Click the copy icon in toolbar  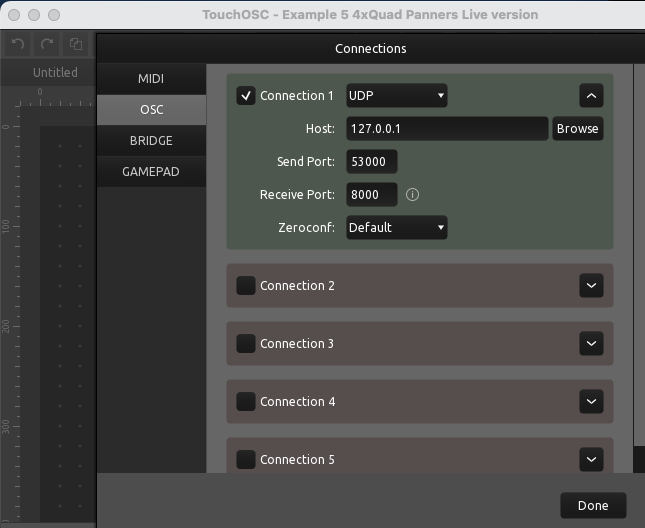click(x=76, y=45)
